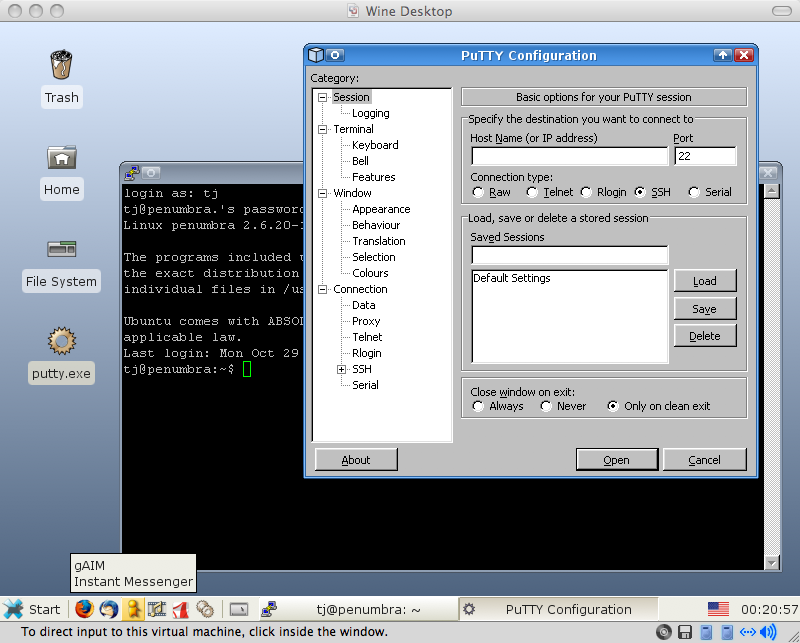Click the Open button

(x=616, y=460)
